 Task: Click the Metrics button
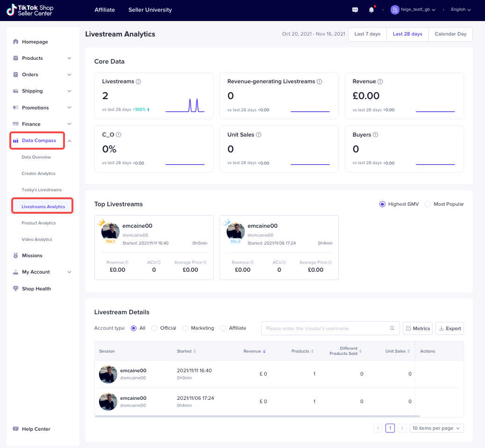418,328
